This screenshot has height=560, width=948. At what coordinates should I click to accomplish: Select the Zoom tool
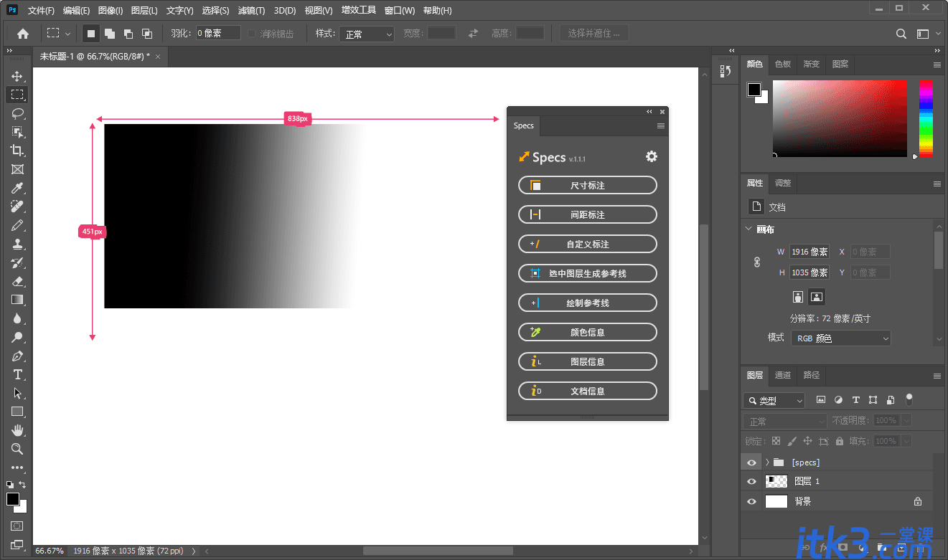click(x=17, y=449)
